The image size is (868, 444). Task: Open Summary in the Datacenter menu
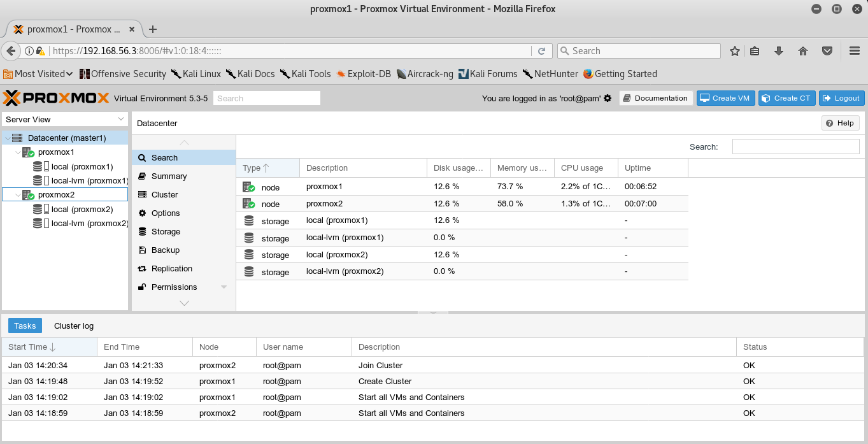click(x=184, y=176)
